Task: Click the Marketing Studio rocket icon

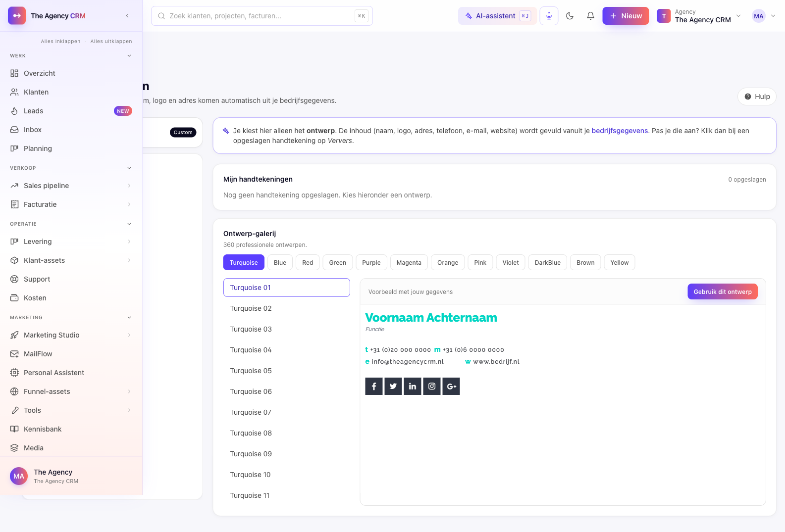Action: pyautogui.click(x=14, y=335)
